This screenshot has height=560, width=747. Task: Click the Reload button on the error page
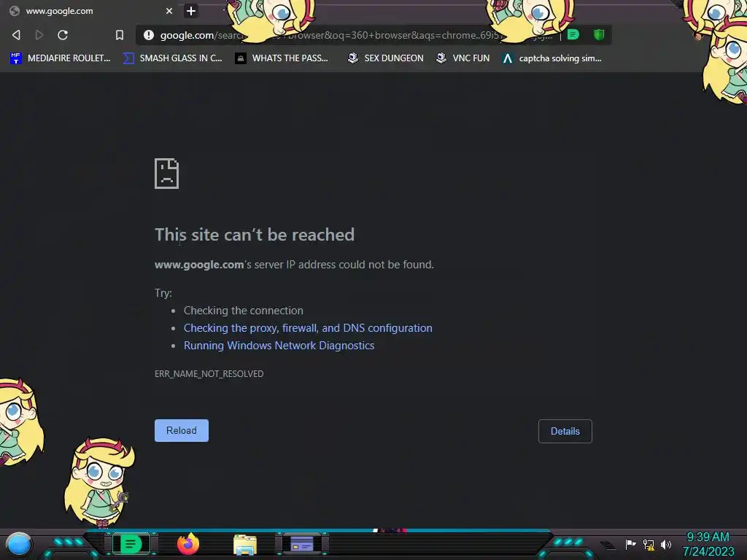click(x=182, y=430)
